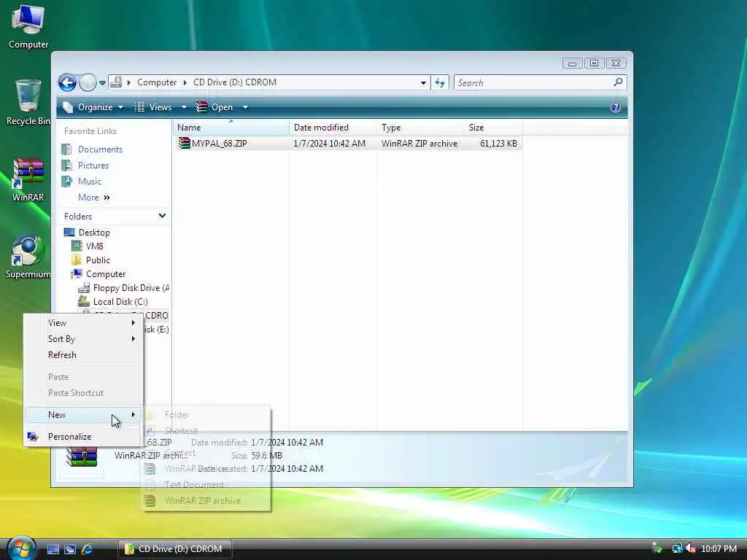
Task: Open Documents favorite link
Action: click(100, 149)
